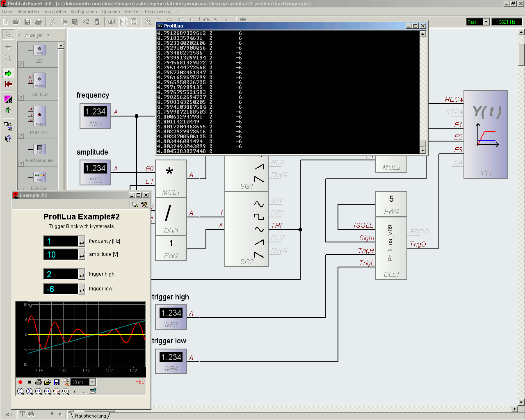The image size is (525, 420).
Task: Open the Anzeigen component category dropdown
Action: click(48, 35)
